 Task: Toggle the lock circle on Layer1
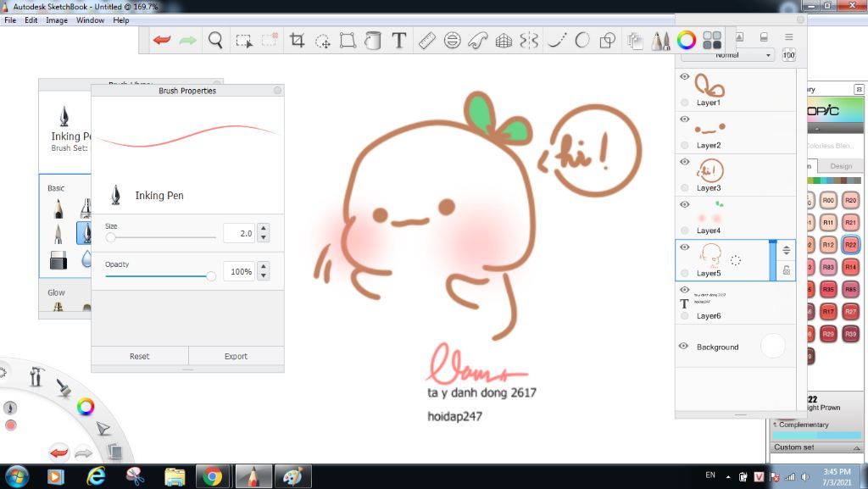[x=685, y=103]
